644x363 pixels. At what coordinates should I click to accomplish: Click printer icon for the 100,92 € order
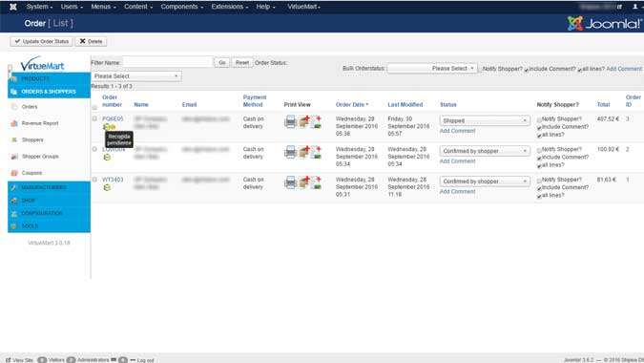(x=290, y=152)
